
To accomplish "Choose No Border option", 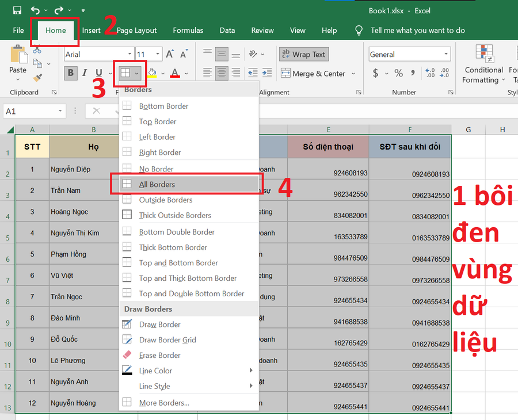I will pos(189,169).
